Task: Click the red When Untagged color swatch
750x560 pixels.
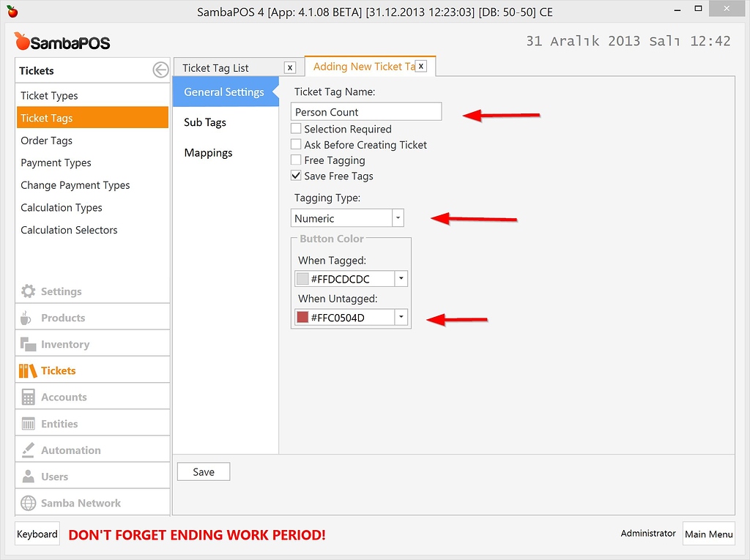Action: point(304,317)
